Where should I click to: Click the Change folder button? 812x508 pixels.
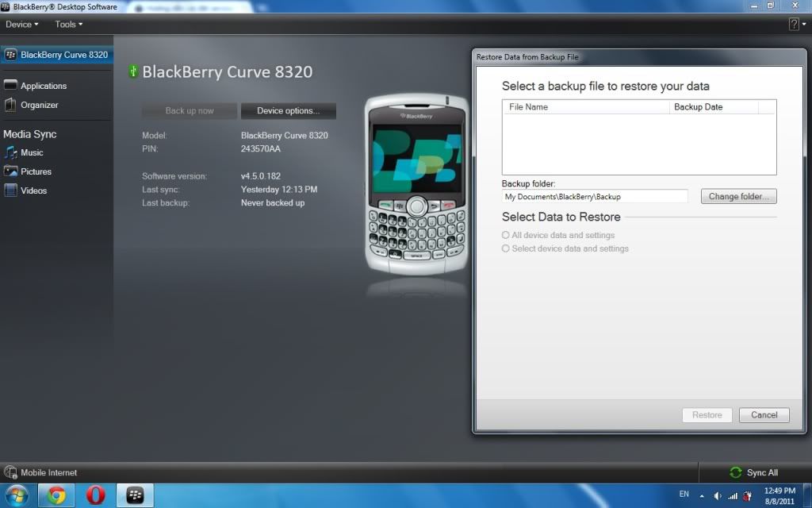pyautogui.click(x=738, y=197)
